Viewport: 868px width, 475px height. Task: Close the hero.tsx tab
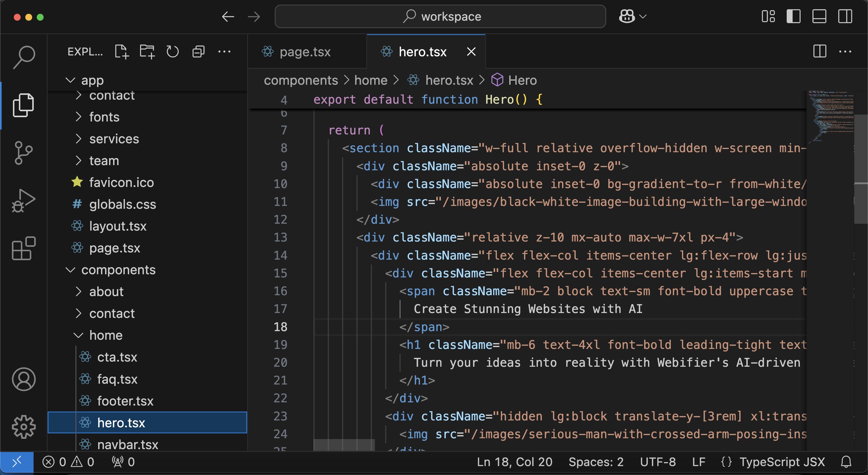coord(471,52)
